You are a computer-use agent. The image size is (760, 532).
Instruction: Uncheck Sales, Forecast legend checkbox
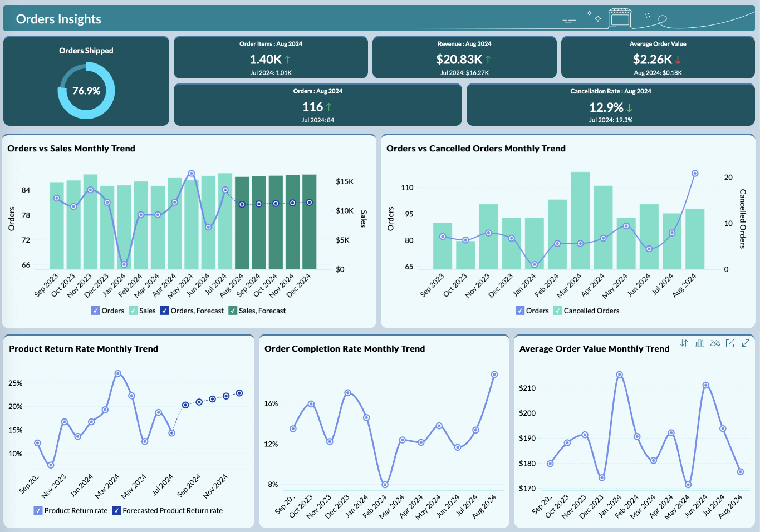click(x=233, y=311)
